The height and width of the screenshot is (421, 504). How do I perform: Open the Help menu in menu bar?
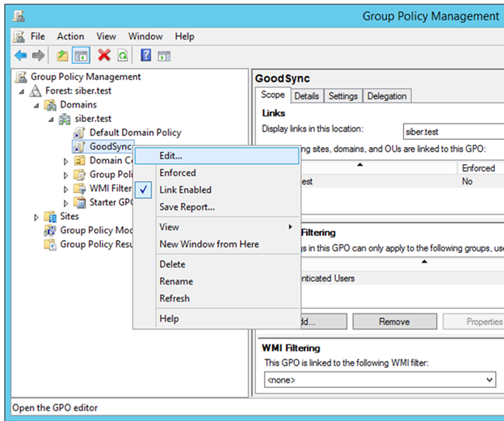click(184, 36)
